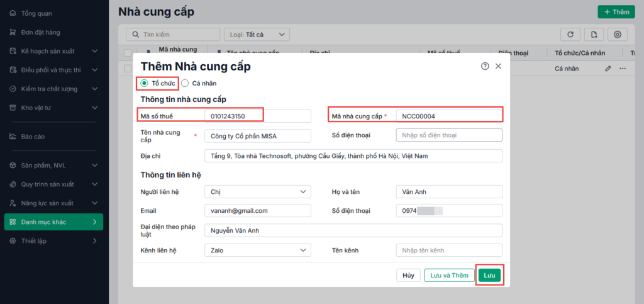Click the Kế hoạch sản xuất calendar icon
The width and height of the screenshot is (644, 304).
[13, 52]
